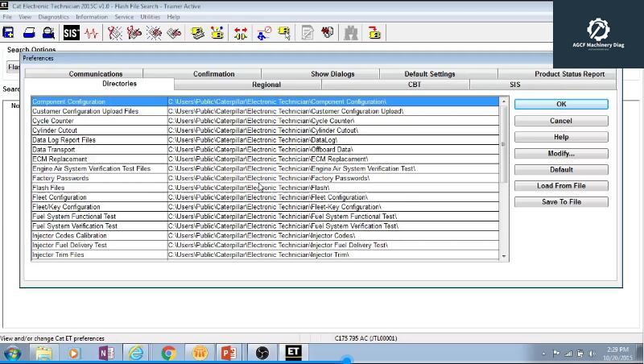Image resolution: width=644 pixels, height=364 pixels.
Task: Open the Help menu
Action: tap(173, 17)
